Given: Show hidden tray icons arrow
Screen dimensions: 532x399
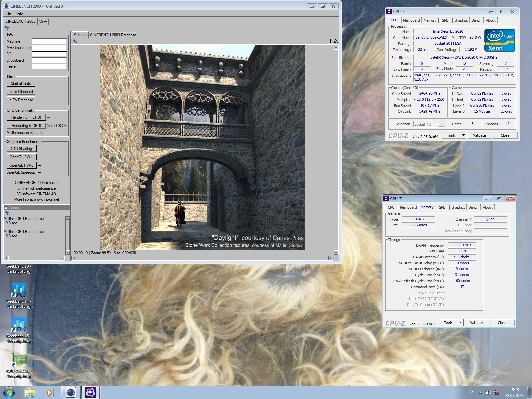Looking at the screenshot, I should [480, 393].
